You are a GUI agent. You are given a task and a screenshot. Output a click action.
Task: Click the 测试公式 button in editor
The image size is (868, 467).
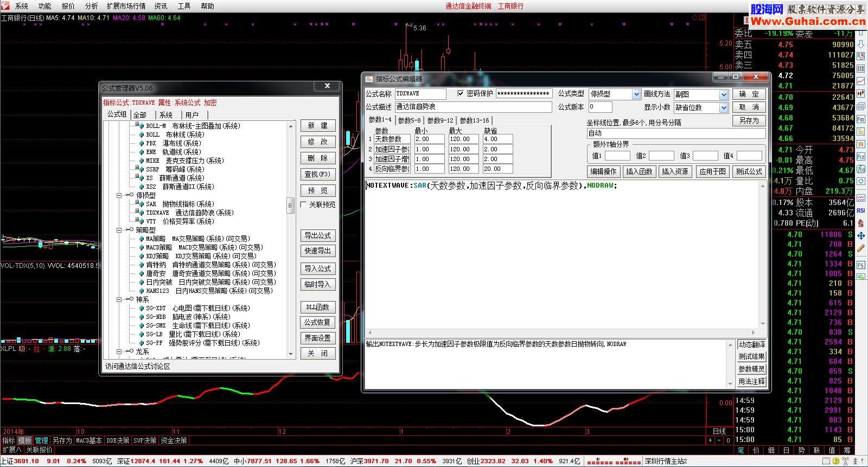749,171
